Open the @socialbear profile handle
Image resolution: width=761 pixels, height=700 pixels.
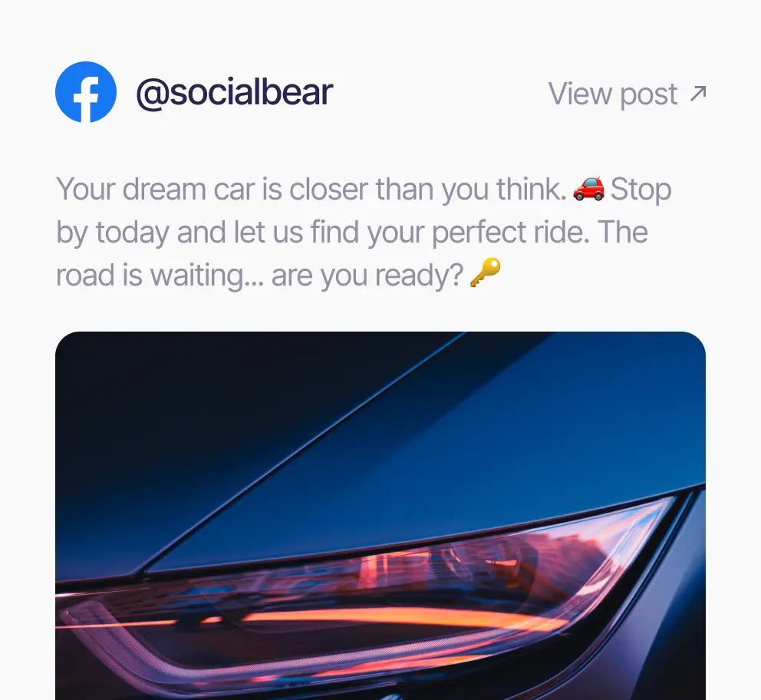pyautogui.click(x=235, y=92)
